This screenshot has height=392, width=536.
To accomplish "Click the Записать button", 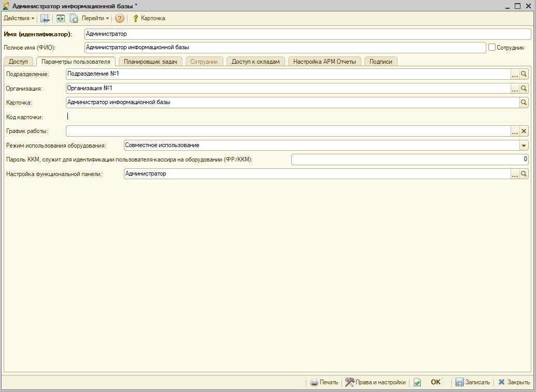I will (x=472, y=382).
